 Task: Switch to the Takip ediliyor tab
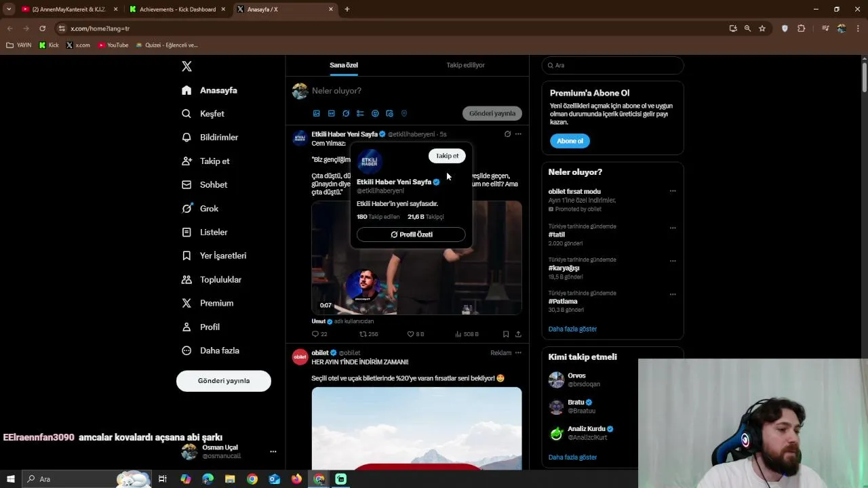pos(465,65)
